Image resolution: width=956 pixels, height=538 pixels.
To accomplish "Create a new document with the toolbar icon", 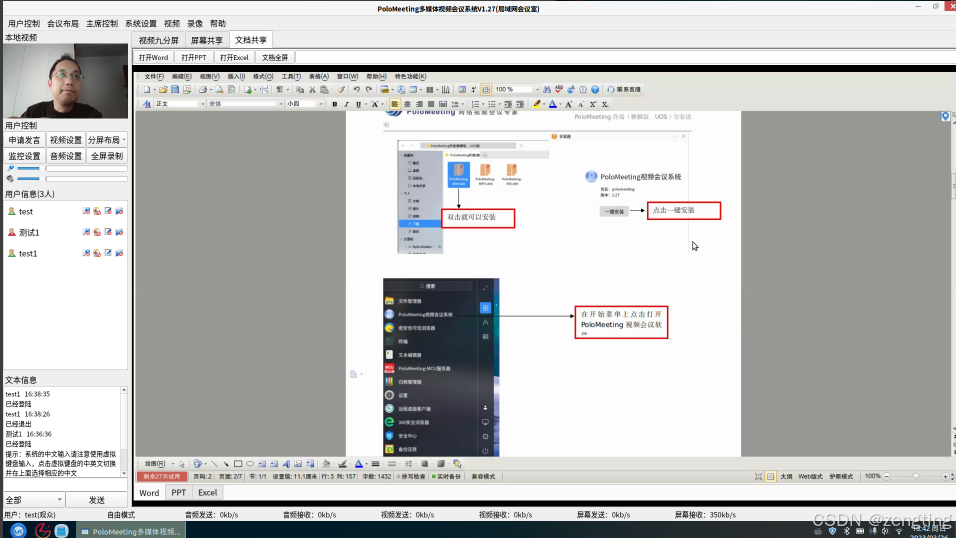I will (x=147, y=90).
